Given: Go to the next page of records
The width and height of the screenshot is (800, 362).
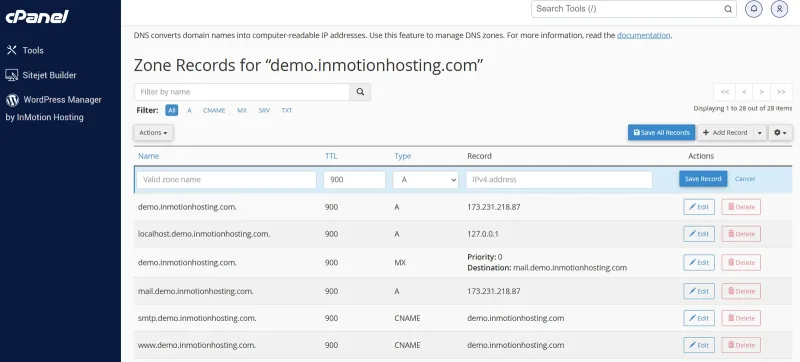Looking at the screenshot, I should point(762,92).
